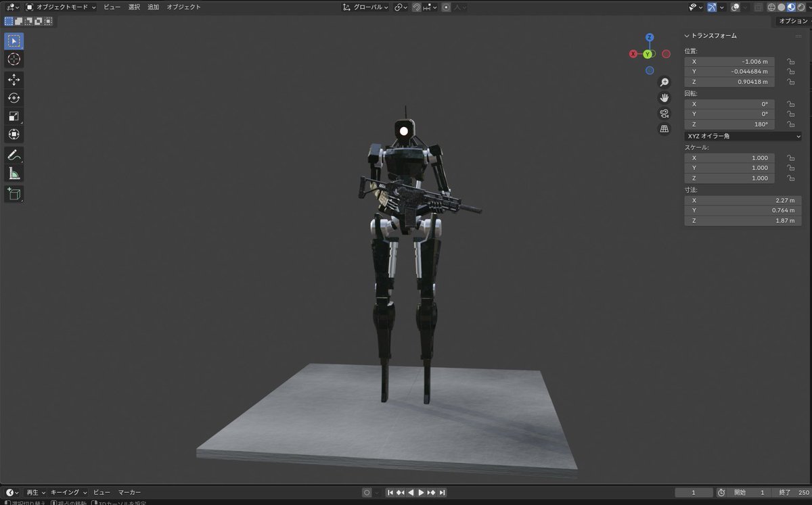Select the Add Cube tool
Viewport: 812px width, 505px height.
(14, 195)
